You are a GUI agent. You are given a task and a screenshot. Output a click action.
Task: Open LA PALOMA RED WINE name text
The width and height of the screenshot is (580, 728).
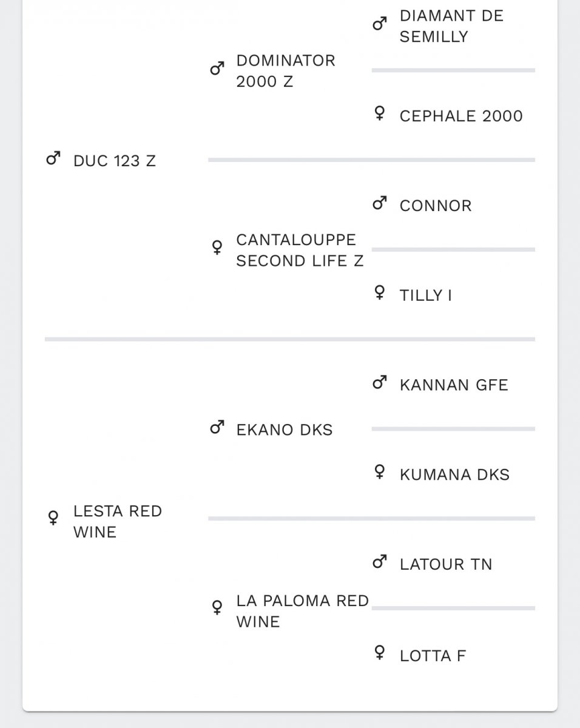pyautogui.click(x=303, y=611)
